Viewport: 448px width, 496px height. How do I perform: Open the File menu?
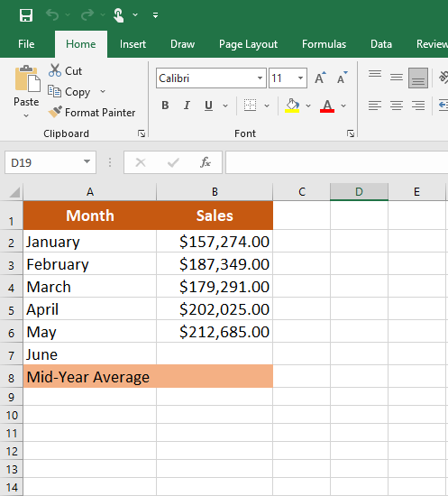coord(26,44)
